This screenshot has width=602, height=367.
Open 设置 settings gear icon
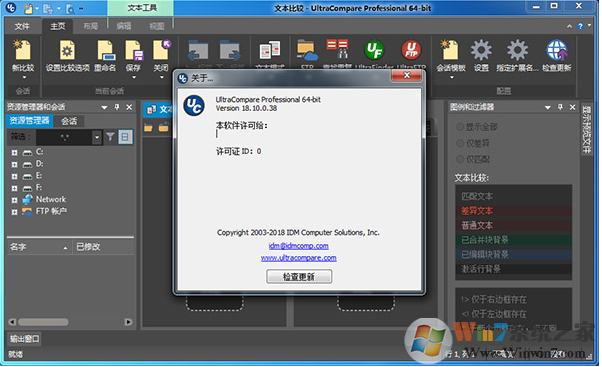coord(481,50)
